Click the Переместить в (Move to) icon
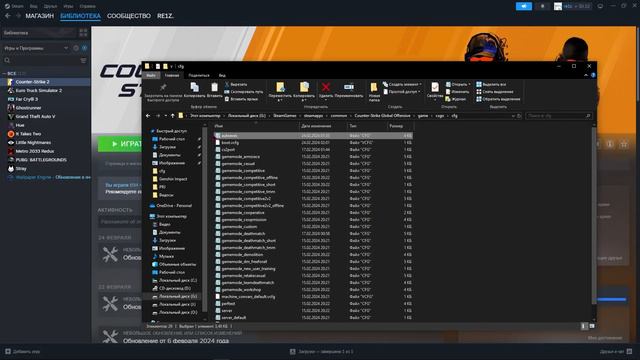 coord(280,87)
